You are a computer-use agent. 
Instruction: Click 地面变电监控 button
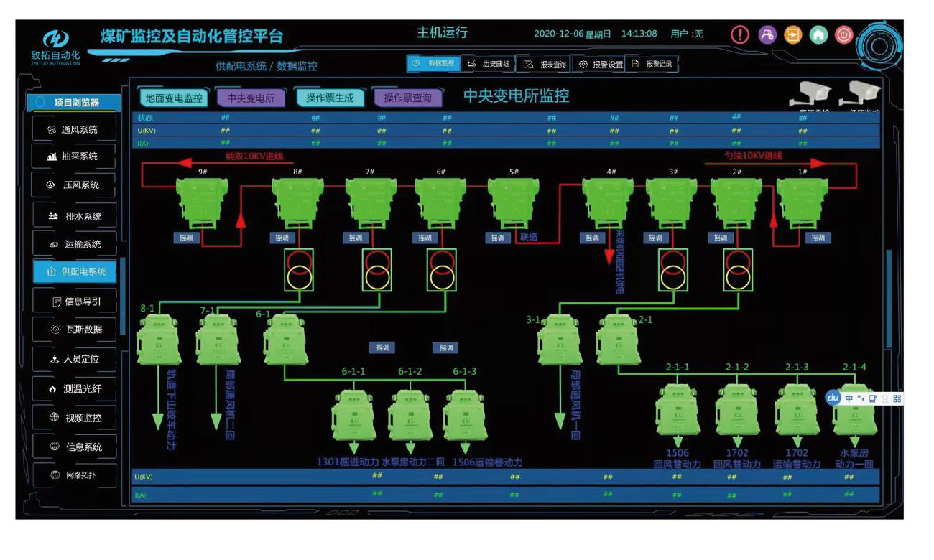[173, 98]
